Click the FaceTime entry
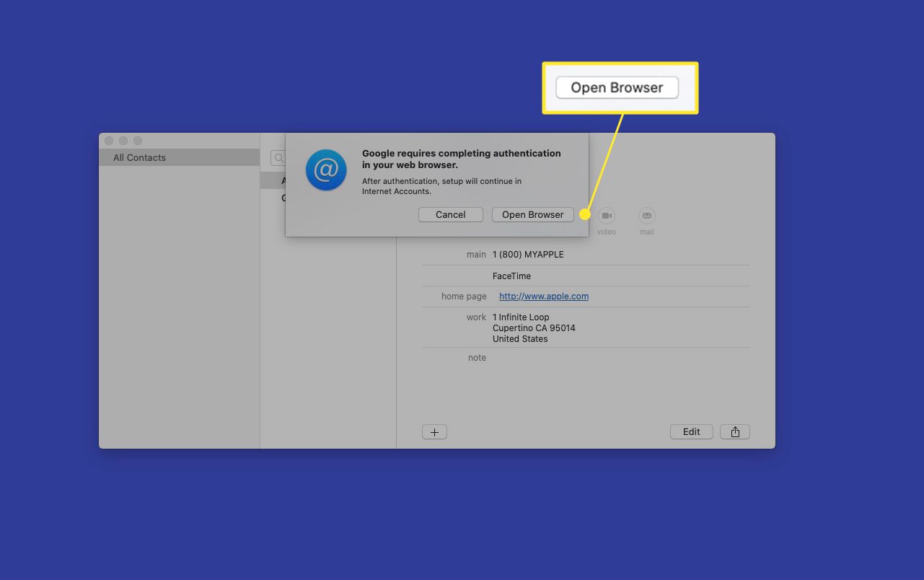 [511, 276]
